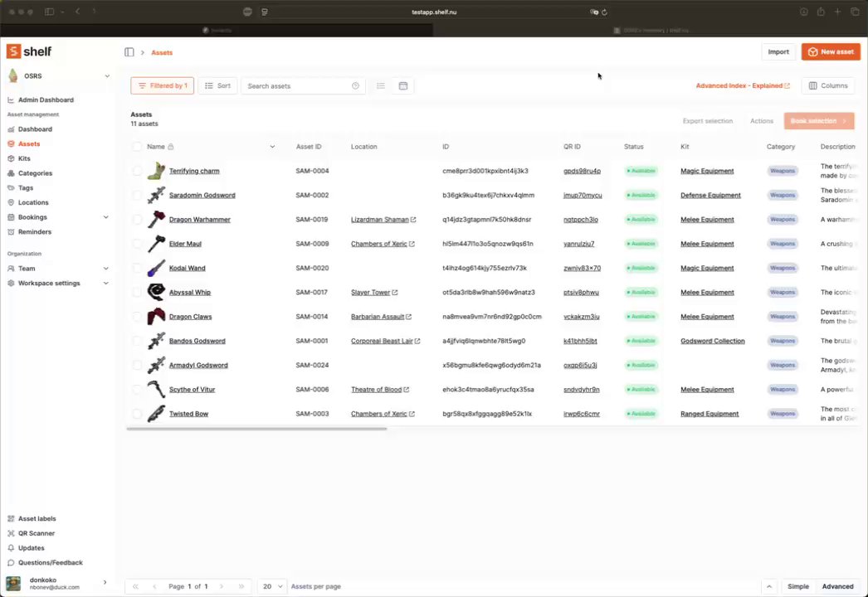Open the Filtered by 1 filter button
This screenshot has height=597, width=868.
click(162, 85)
